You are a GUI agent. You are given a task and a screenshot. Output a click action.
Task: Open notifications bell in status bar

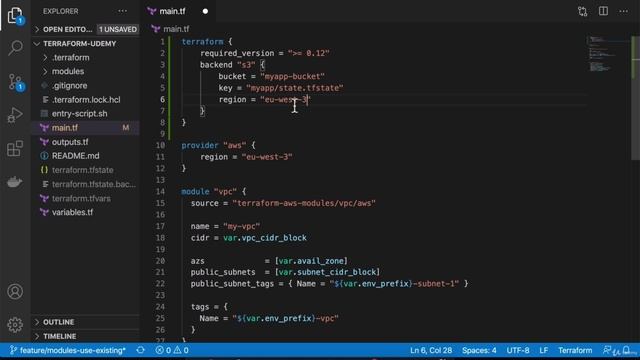click(628, 350)
